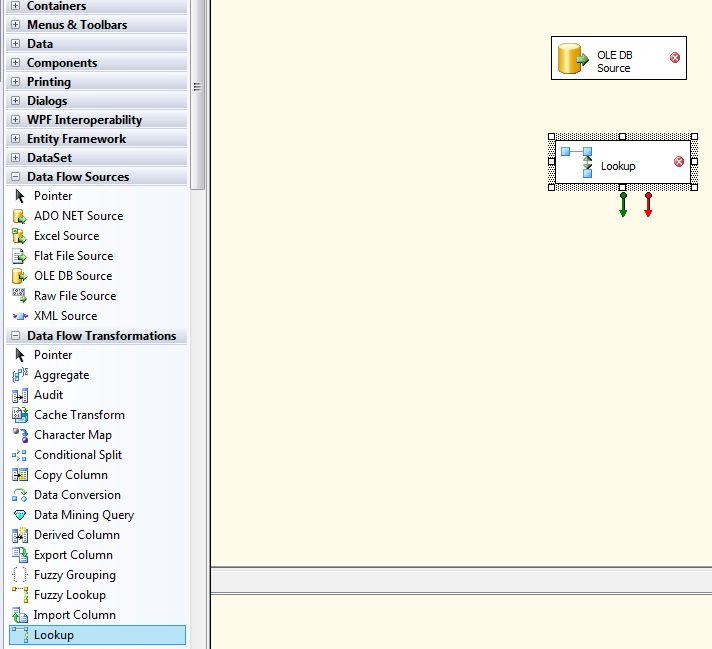This screenshot has height=649, width=712.
Task: Choose the Export Column icon
Action: (20, 555)
